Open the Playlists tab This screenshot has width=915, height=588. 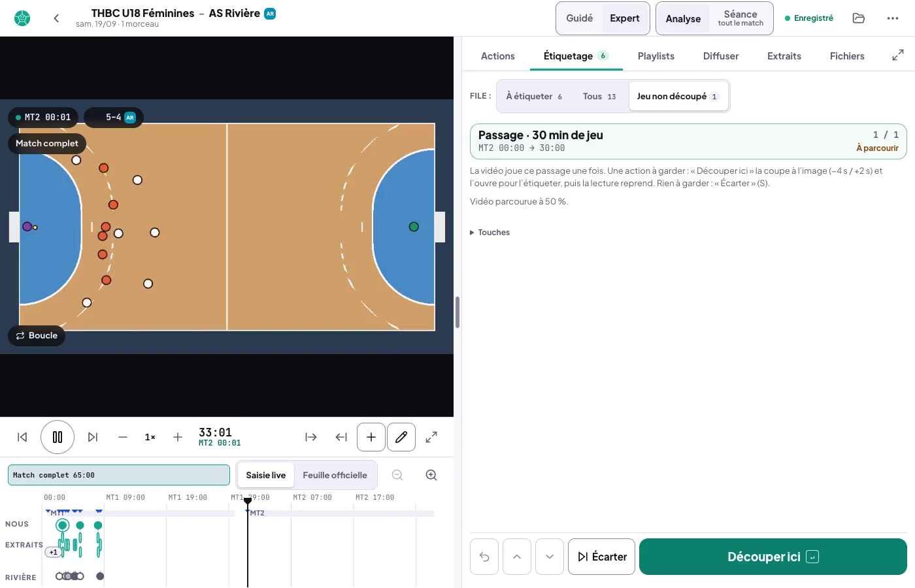tap(656, 56)
